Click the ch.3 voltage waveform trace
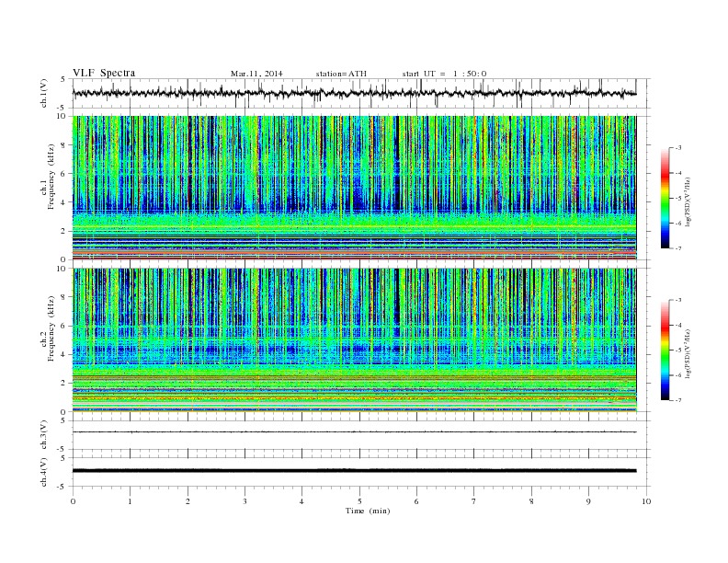 click(x=354, y=432)
